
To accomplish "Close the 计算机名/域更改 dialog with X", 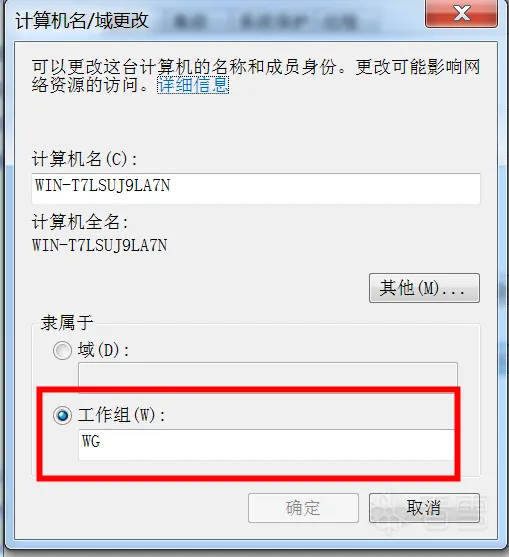I will pos(461,13).
